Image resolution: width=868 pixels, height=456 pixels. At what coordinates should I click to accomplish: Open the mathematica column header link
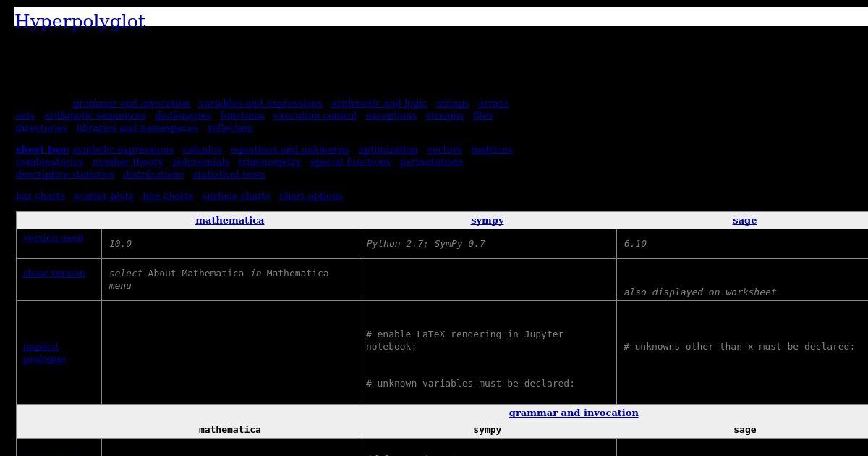(230, 221)
